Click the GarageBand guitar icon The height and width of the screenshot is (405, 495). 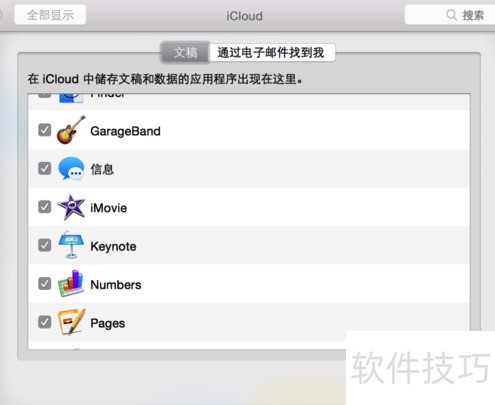[71, 130]
